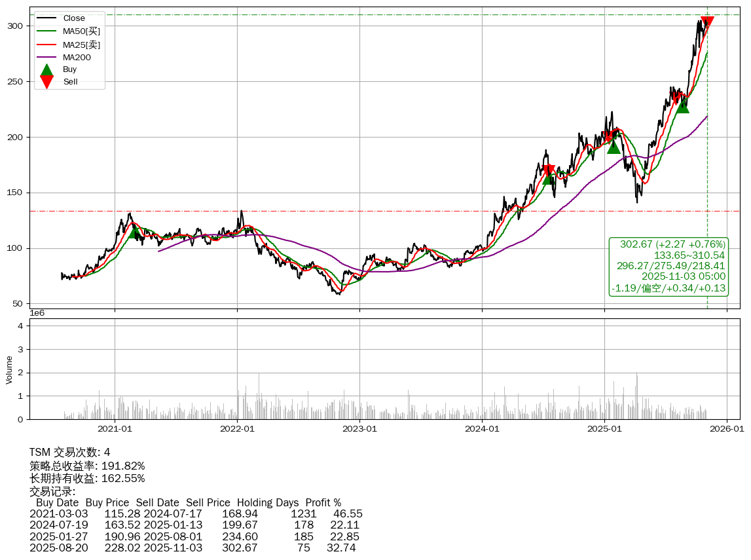This screenshot has width=751, height=560.
Task: Click the Volume axis label
Action: pos(9,369)
